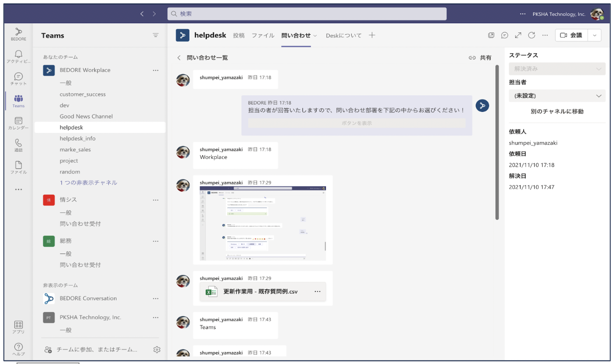Click the ボタンを表示 button
Viewport: 614px width, 364px height.
[x=357, y=123]
